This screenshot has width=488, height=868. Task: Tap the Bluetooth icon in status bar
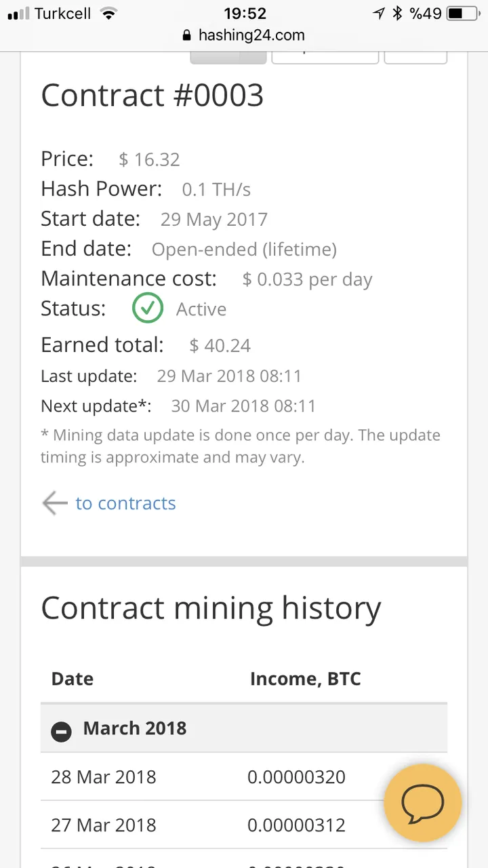[398, 13]
